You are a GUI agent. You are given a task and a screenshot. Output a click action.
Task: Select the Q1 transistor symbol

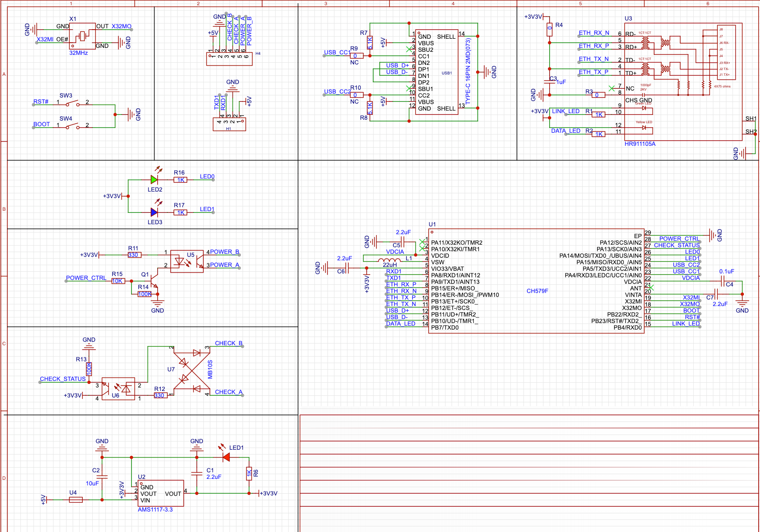click(x=154, y=281)
